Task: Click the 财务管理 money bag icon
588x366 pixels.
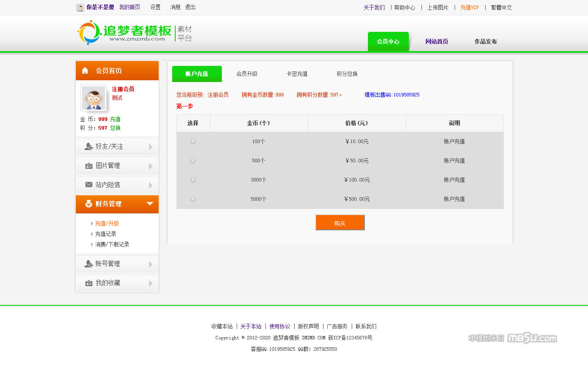Action: pos(88,204)
